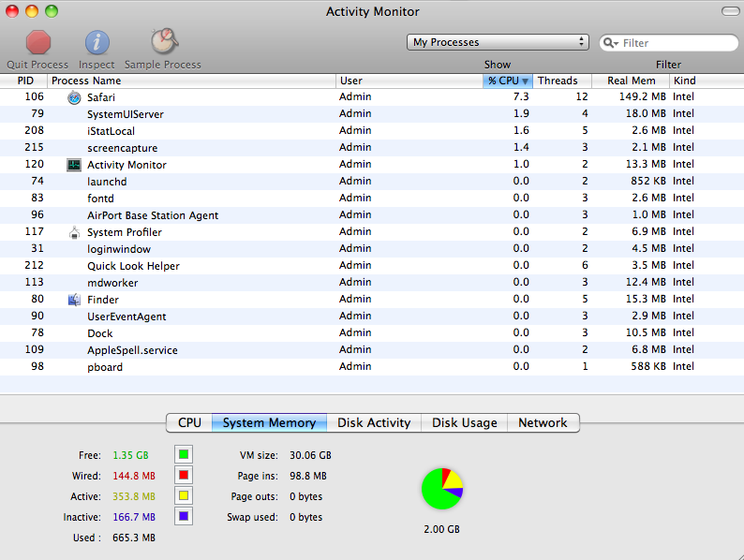
Task: Select the mdworker process row
Action: click(x=372, y=283)
